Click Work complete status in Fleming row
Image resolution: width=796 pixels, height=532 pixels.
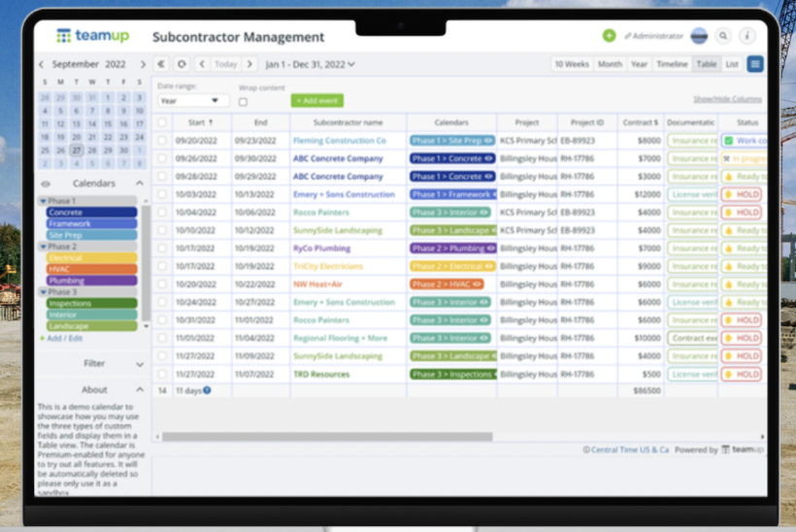click(x=744, y=141)
